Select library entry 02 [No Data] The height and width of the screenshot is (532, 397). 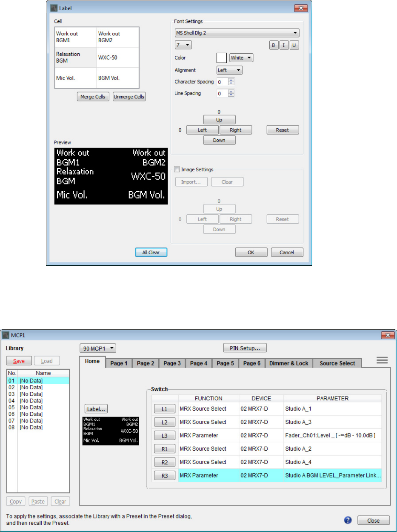pos(38,387)
